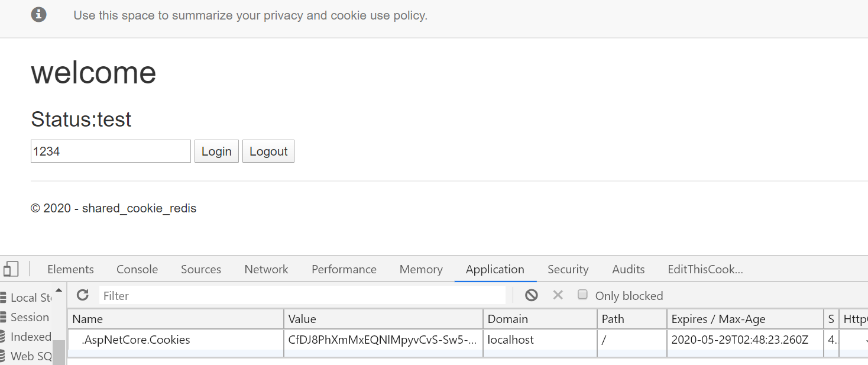868x365 pixels.
Task: Click the info icon in the cookie policy banner
Action: coord(39,15)
